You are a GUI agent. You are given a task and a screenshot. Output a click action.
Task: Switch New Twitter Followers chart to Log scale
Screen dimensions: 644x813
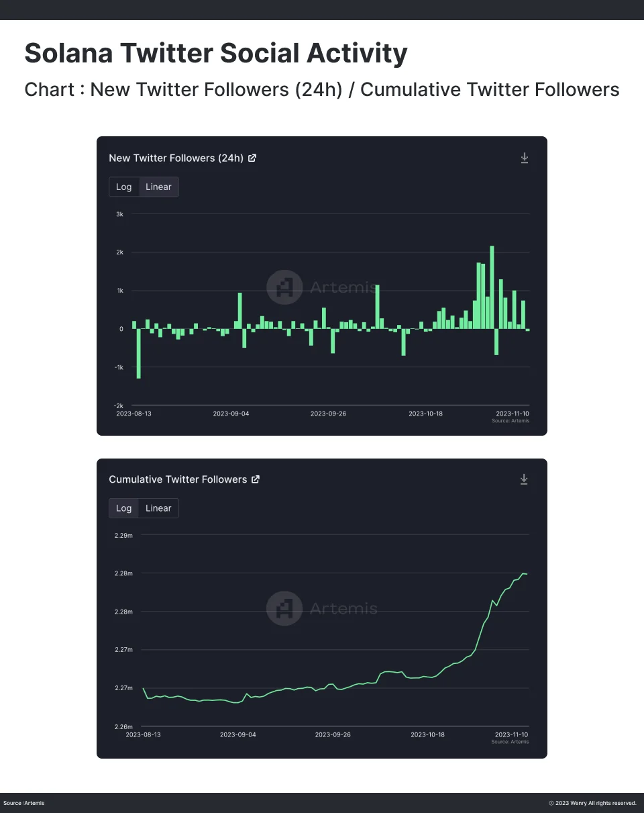[x=124, y=187]
